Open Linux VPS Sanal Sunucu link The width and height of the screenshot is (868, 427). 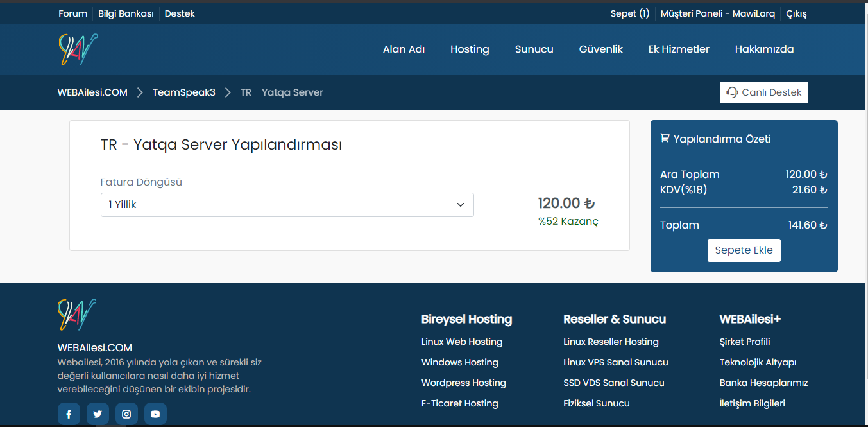pos(616,362)
